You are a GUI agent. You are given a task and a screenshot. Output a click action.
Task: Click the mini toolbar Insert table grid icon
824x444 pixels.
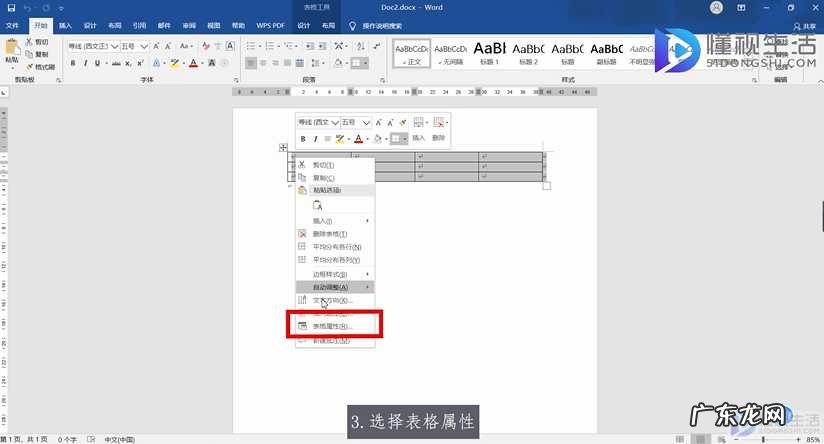(419, 122)
